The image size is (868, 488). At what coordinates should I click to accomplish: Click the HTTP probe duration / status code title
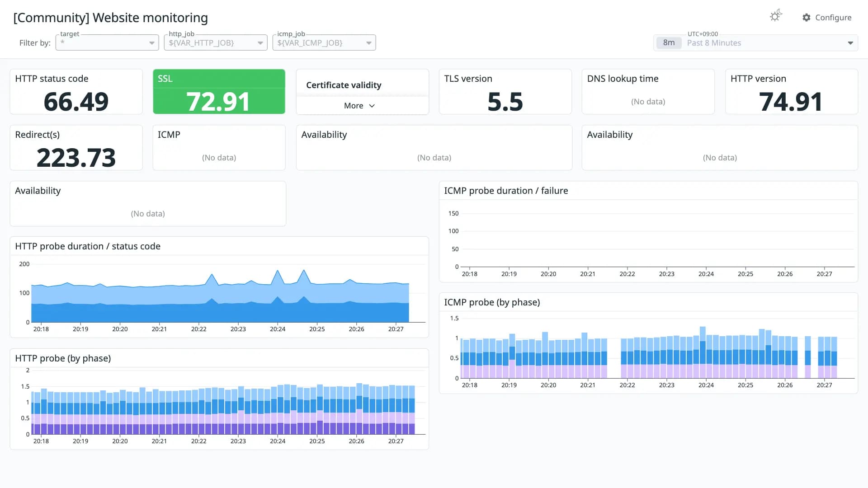(88, 246)
